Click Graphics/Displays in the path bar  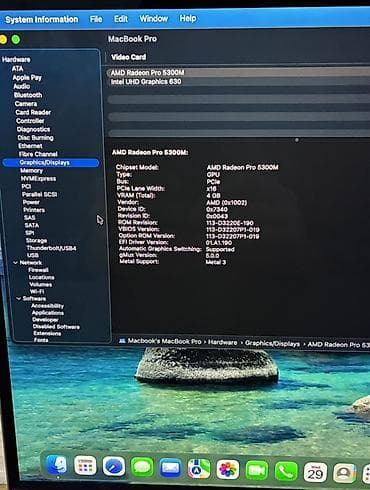pos(272,343)
